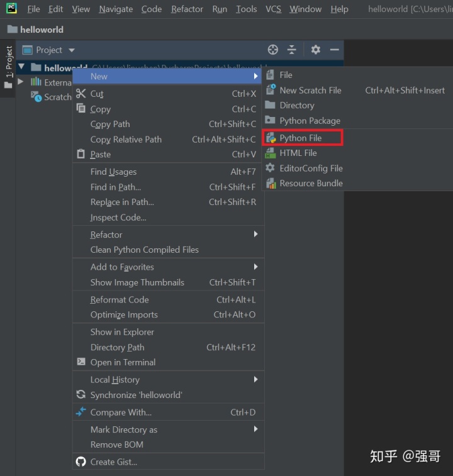
Task: Click the Open in Terminal icon
Action: [81, 362]
